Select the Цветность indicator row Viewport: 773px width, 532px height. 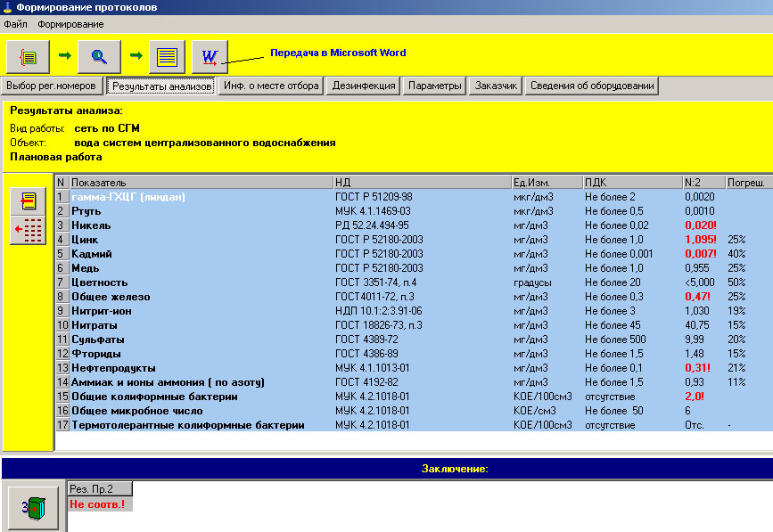point(414,282)
